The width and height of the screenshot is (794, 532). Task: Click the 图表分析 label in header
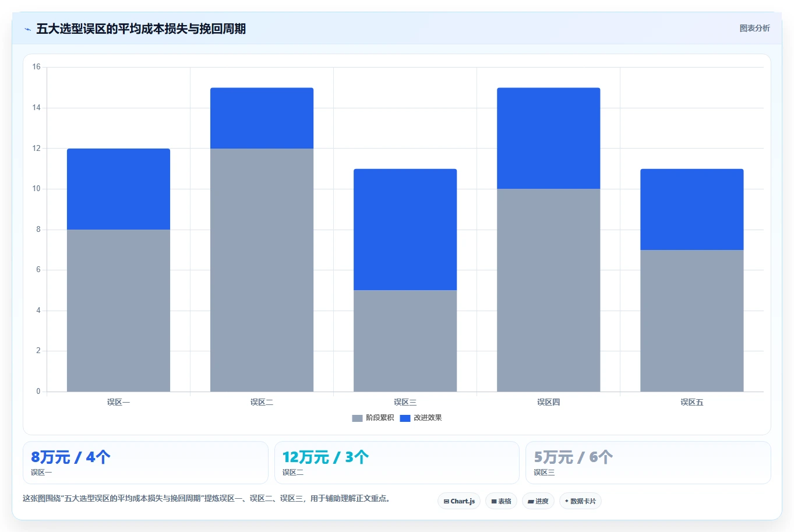(x=754, y=28)
